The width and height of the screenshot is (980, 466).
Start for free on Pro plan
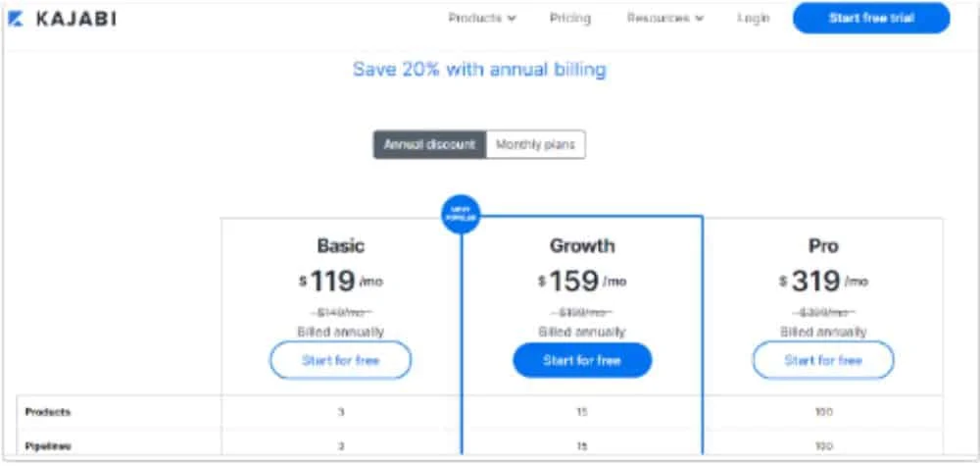tap(823, 360)
